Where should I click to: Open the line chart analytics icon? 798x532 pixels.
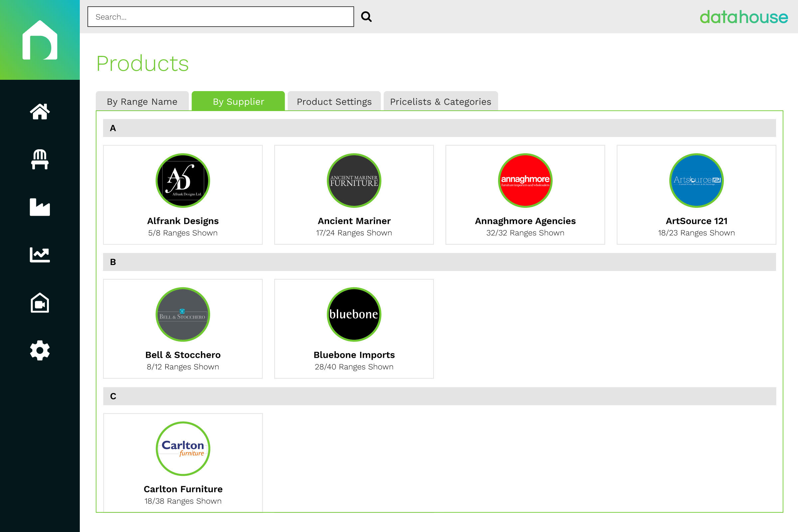(40, 255)
